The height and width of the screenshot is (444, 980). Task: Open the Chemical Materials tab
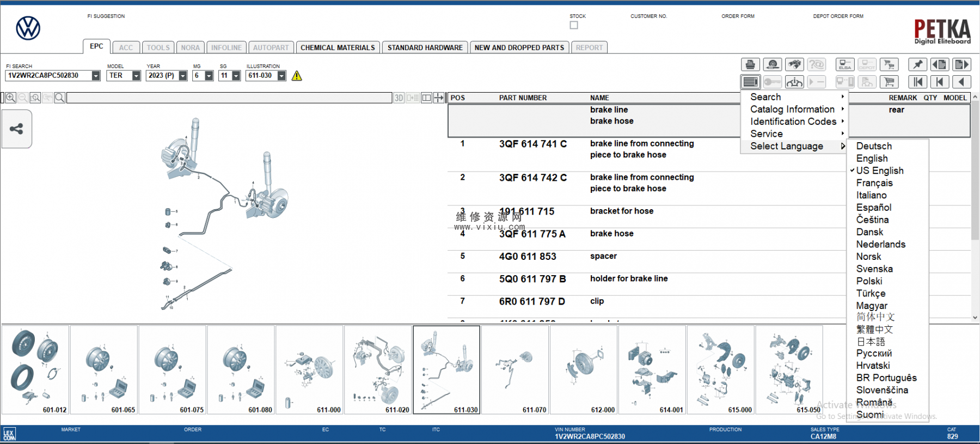(x=338, y=48)
